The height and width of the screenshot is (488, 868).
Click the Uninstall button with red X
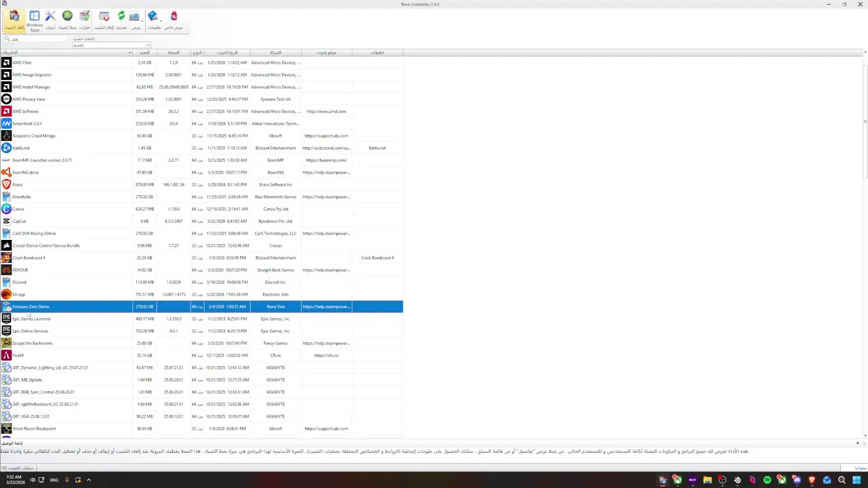[104, 20]
